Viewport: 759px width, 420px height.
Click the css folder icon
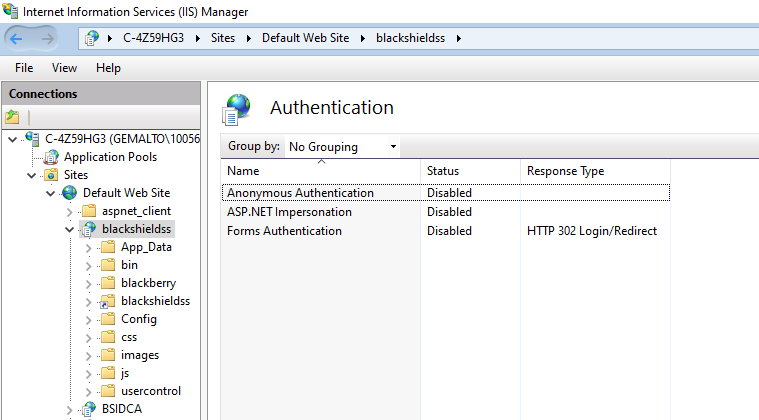pyautogui.click(x=108, y=337)
